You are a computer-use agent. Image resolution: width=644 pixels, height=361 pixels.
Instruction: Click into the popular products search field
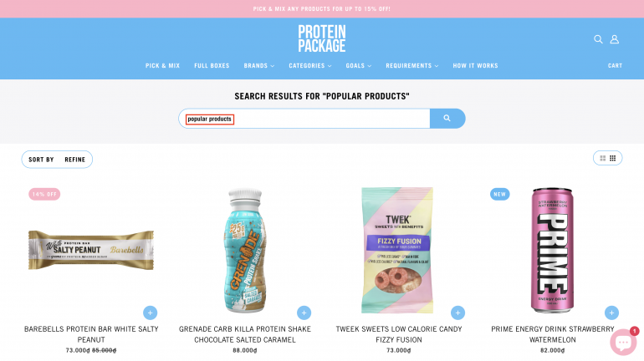(x=304, y=119)
